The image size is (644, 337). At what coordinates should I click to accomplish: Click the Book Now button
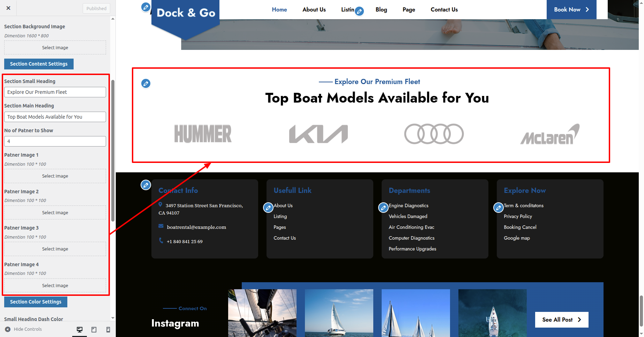coord(571,9)
